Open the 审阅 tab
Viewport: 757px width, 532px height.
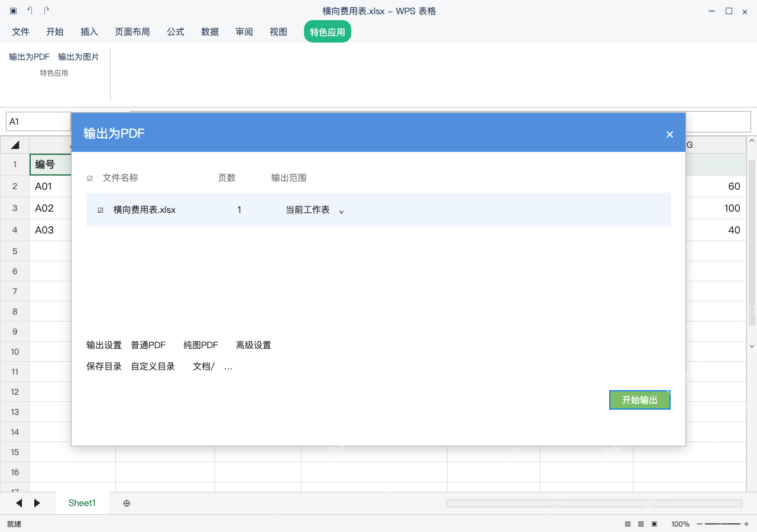click(244, 32)
